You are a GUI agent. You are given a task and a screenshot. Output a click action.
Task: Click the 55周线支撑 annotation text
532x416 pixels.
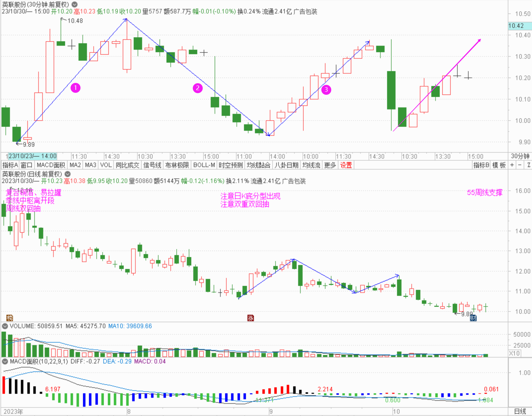click(485, 193)
